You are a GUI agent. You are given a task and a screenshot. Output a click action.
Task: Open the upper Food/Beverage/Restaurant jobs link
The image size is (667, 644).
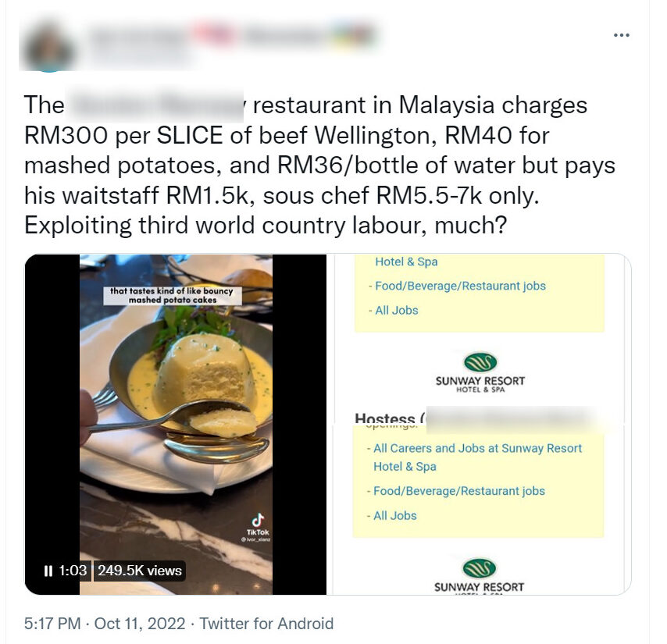click(x=460, y=286)
